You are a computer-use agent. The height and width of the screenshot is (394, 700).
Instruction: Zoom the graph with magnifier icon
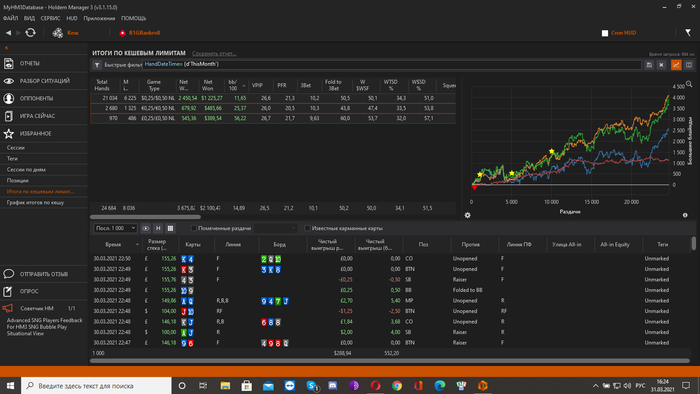tap(689, 84)
